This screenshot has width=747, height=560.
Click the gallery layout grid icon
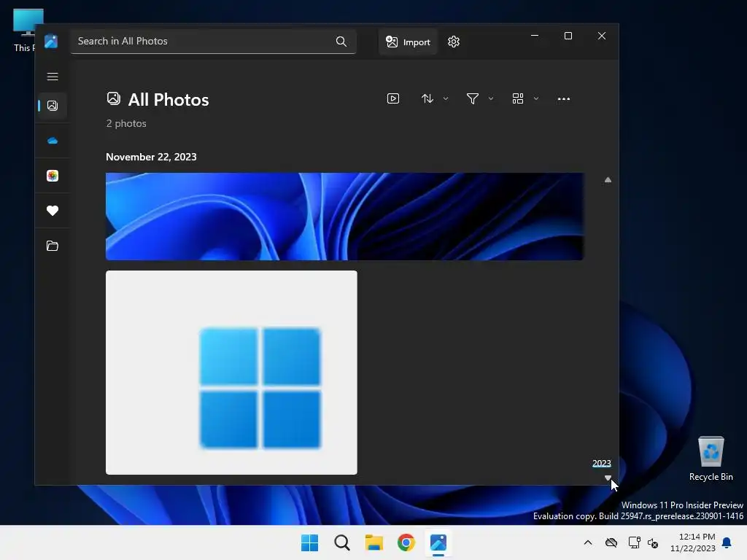(x=518, y=98)
